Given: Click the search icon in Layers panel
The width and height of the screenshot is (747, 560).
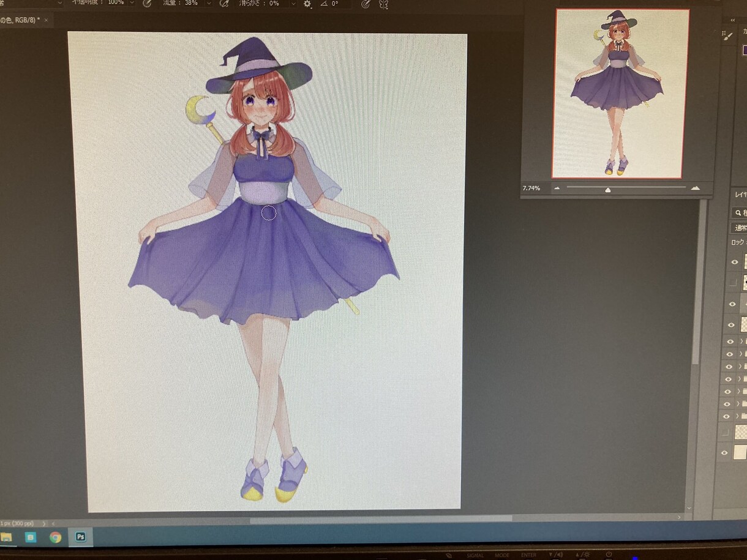Looking at the screenshot, I should point(738,213).
